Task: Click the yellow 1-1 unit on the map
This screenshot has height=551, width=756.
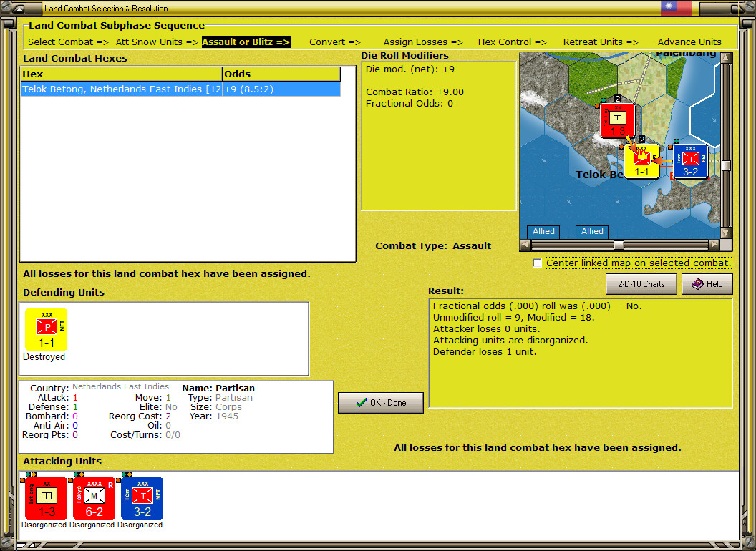Action: (x=641, y=161)
